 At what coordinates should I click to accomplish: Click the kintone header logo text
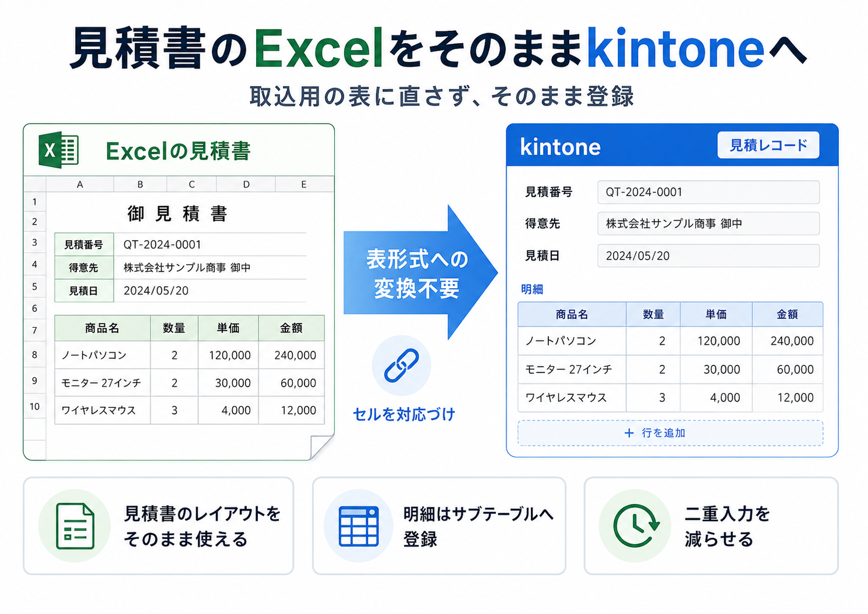pyautogui.click(x=560, y=147)
